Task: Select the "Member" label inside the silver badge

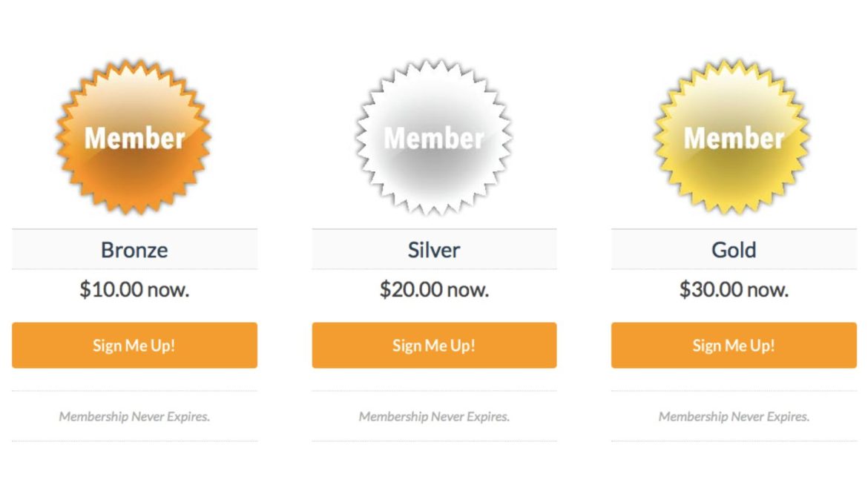Action: click(433, 138)
